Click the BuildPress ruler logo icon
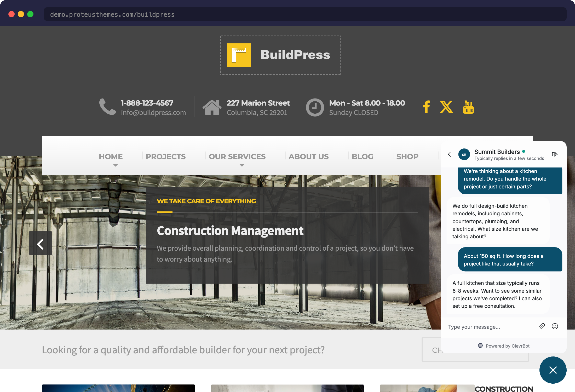The height and width of the screenshot is (392, 575). [239, 55]
